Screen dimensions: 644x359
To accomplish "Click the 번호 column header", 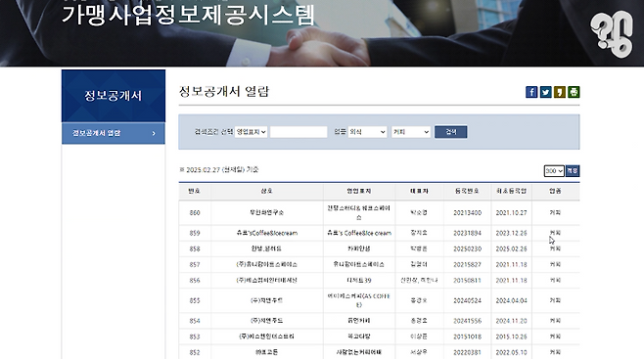I will [x=194, y=191].
